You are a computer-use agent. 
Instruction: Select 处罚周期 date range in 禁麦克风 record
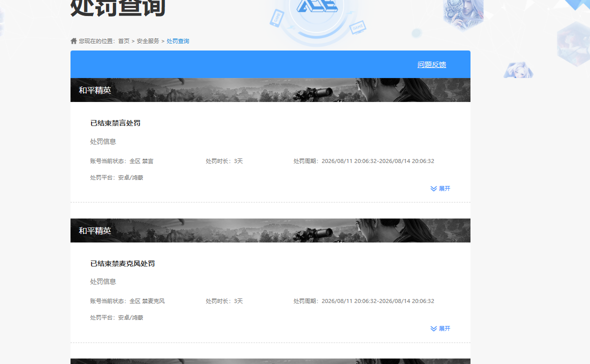pyautogui.click(x=364, y=301)
